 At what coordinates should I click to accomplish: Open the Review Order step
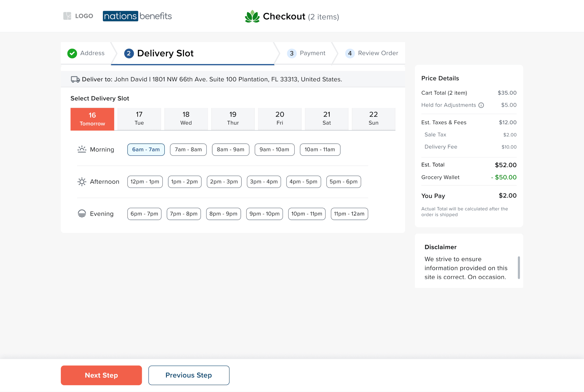tap(372, 53)
